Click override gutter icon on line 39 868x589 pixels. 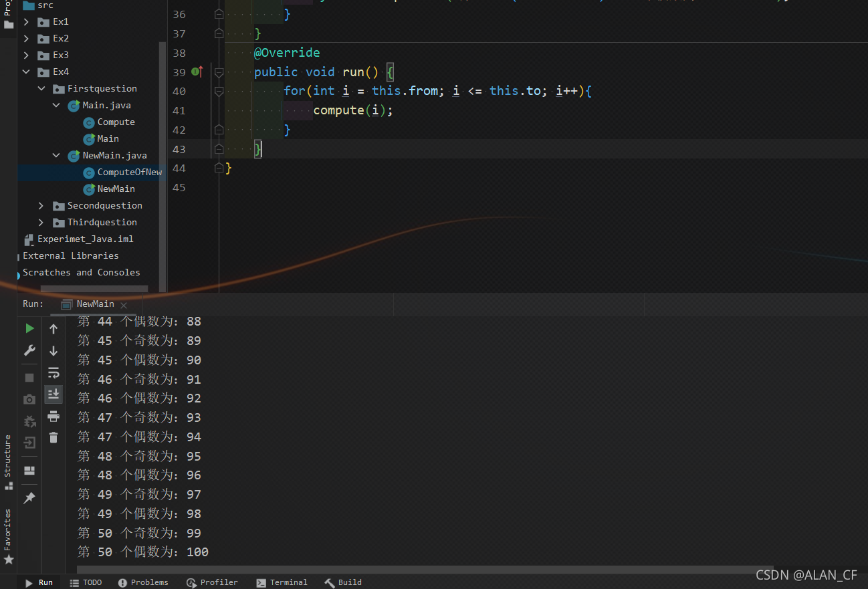click(x=197, y=72)
